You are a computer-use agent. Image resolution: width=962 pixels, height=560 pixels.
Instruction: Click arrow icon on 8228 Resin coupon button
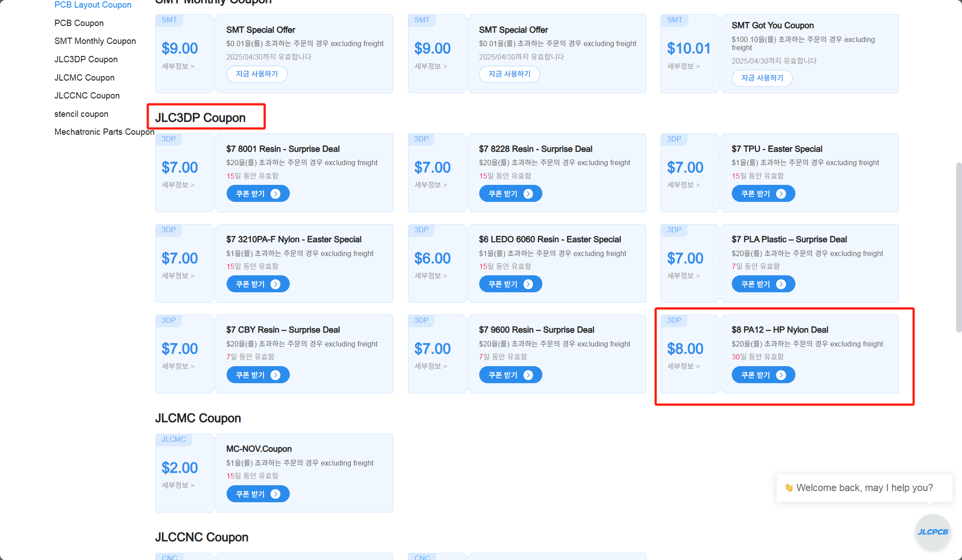click(x=528, y=194)
